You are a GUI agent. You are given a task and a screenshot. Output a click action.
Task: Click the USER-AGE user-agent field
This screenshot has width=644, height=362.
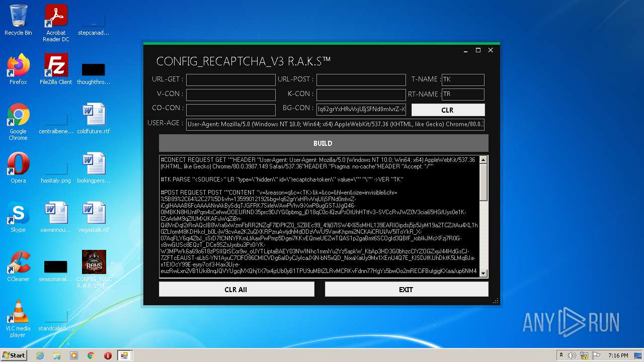point(335,125)
